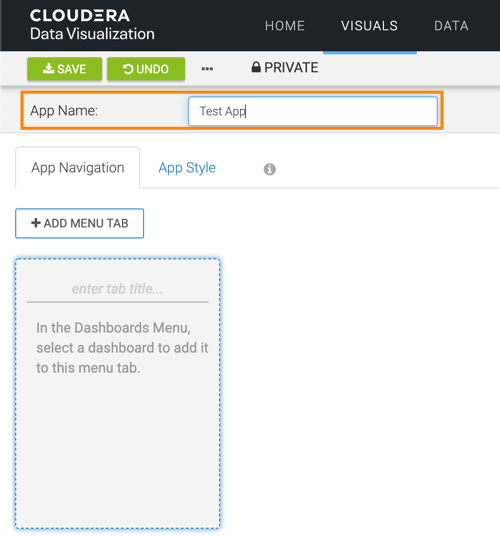Viewport: 500px width, 536px height.
Task: Click the Data Visualization subtitle text
Action: click(x=92, y=34)
